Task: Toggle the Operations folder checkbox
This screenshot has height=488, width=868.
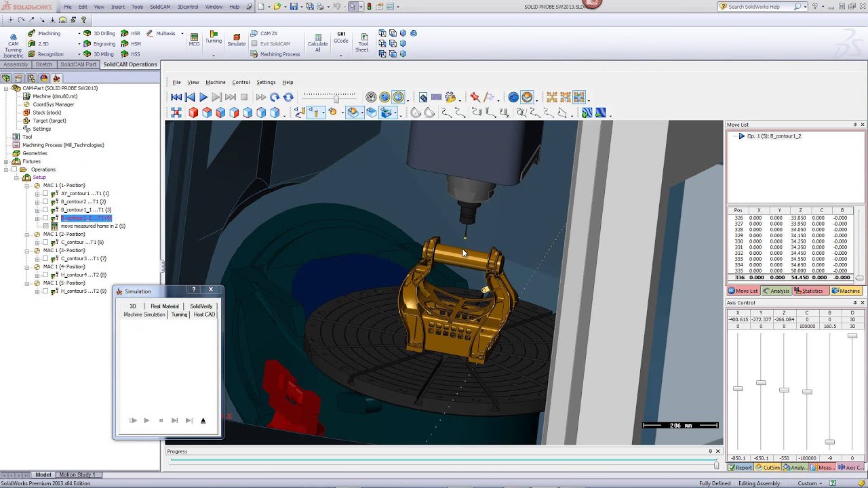Action: tap(14, 169)
